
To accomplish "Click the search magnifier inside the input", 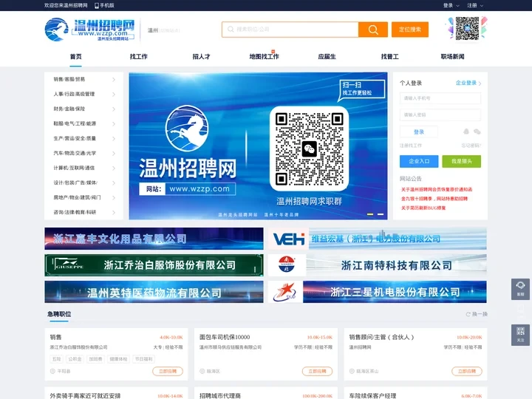I will click(231, 29).
